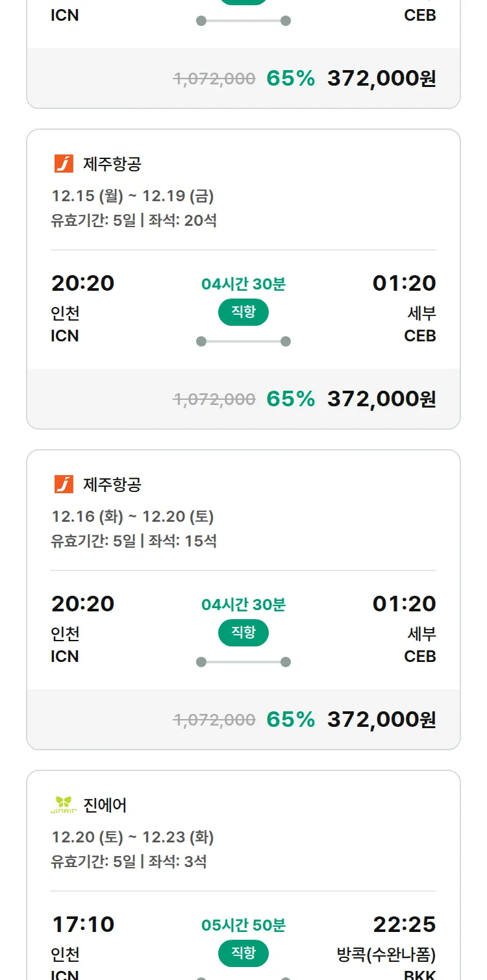487x980 pixels.
Task: Click the 12.16 (화) ~ 12.20 (토) date range
Action: pyautogui.click(x=132, y=517)
